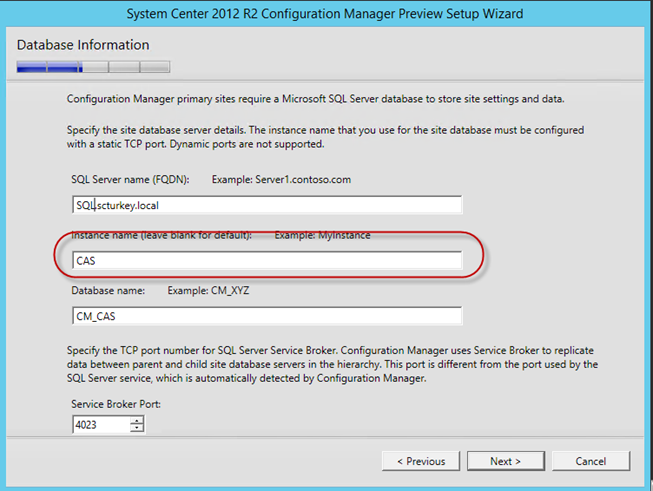Click the 'SQL Server name (FQDN):' label
The image size is (653, 491).
pyautogui.click(x=130, y=179)
